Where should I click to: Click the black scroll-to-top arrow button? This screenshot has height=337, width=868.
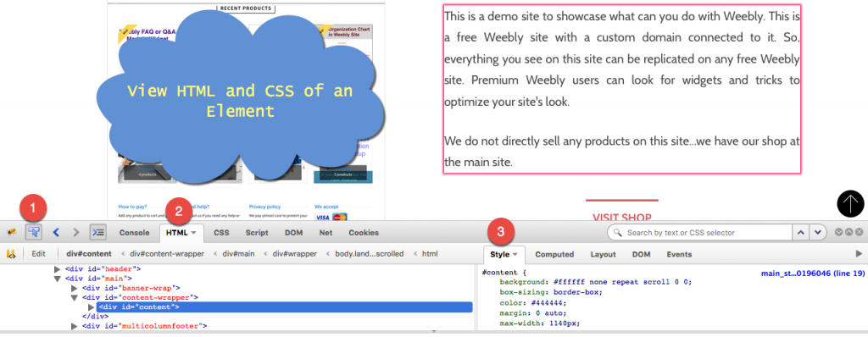(x=850, y=203)
